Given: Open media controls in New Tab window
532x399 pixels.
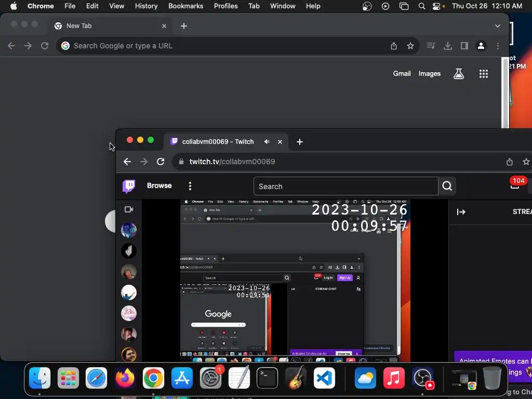Looking at the screenshot, I should click(x=431, y=46).
